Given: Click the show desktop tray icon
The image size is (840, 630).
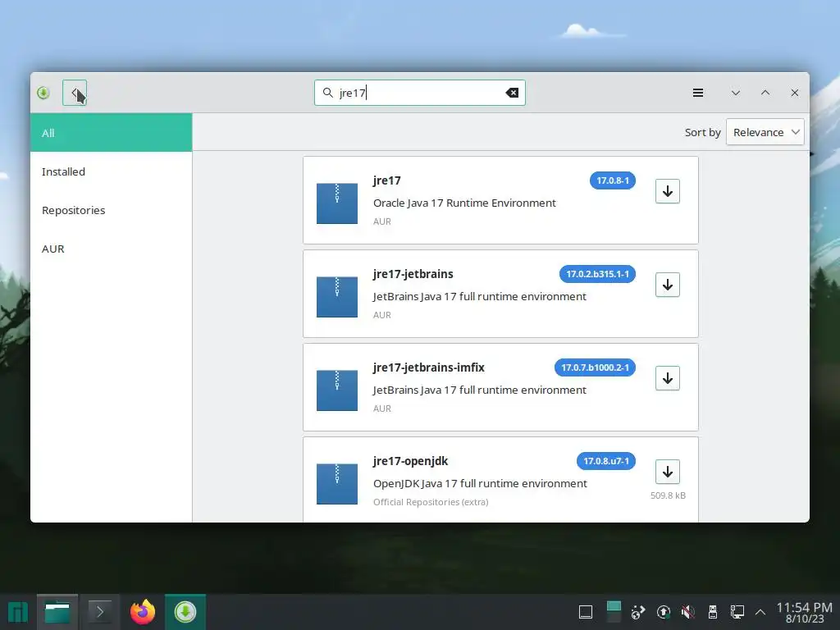Looking at the screenshot, I should pyautogui.click(x=586, y=612).
